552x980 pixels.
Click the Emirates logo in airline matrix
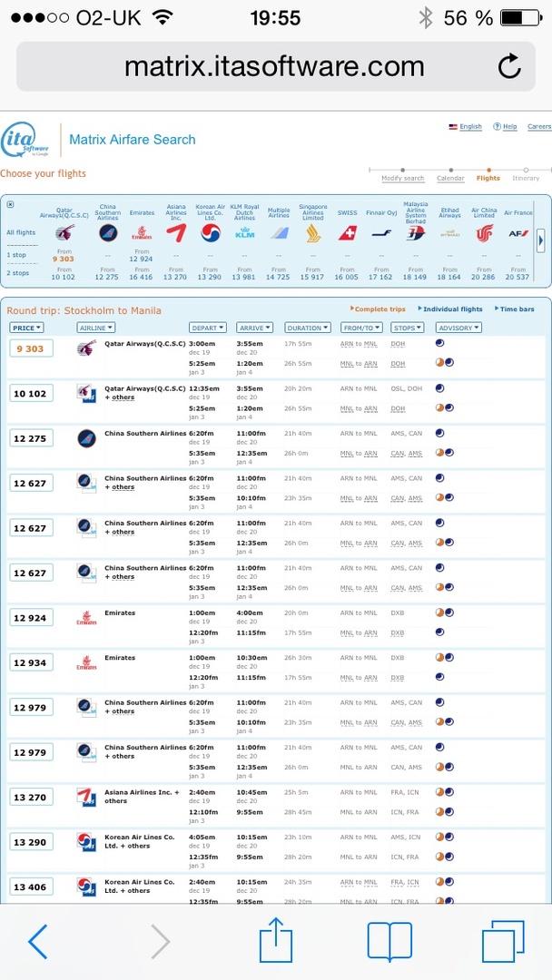[x=142, y=233]
